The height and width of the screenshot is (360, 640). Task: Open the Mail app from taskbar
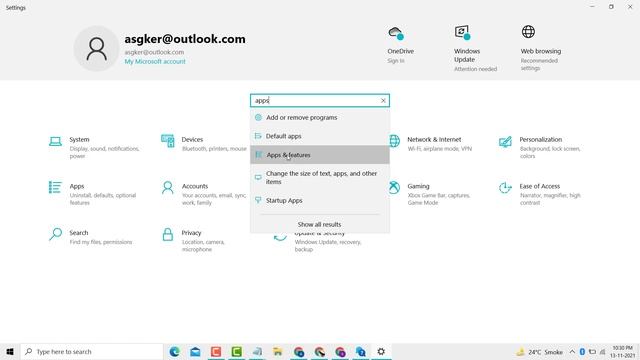(x=195, y=351)
